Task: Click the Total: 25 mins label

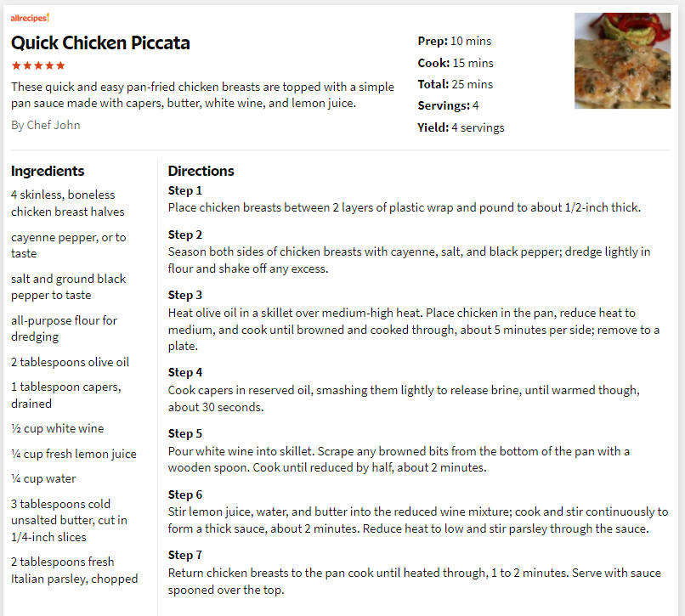Action: pos(456,84)
